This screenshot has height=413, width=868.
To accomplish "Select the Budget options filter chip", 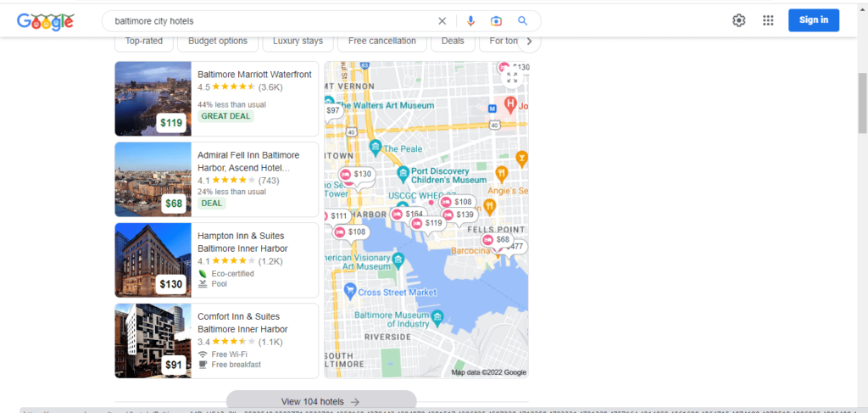I will click(218, 41).
